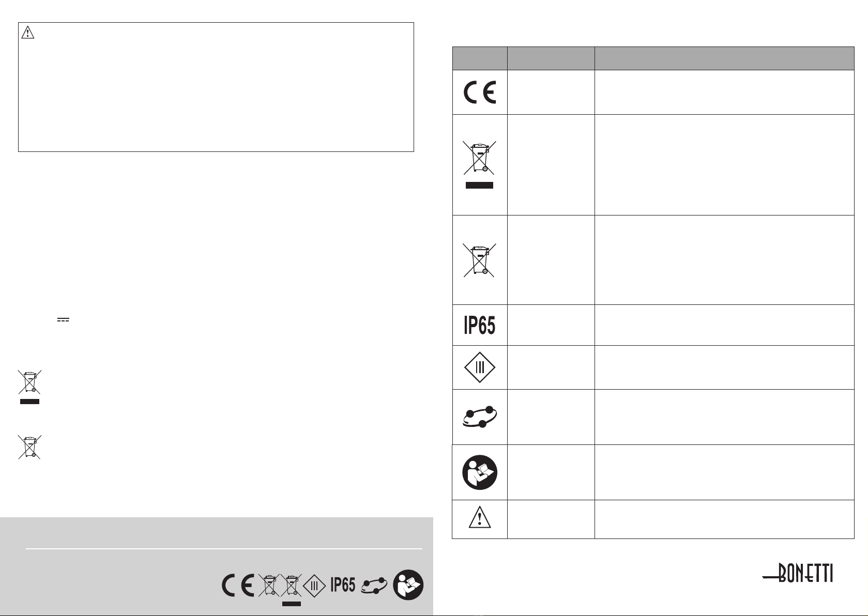Select the round read-manual icon in the footer
868x616 pixels.
pyautogui.click(x=408, y=586)
